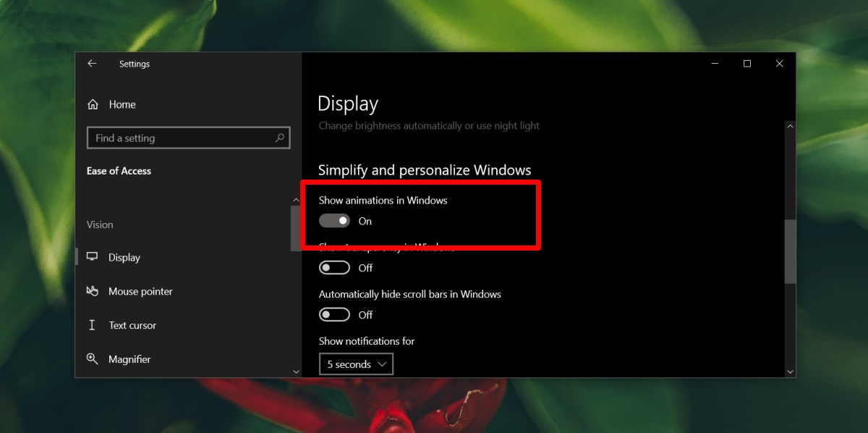This screenshot has height=433, width=868.
Task: Maximize the Settings window
Action: click(x=747, y=64)
